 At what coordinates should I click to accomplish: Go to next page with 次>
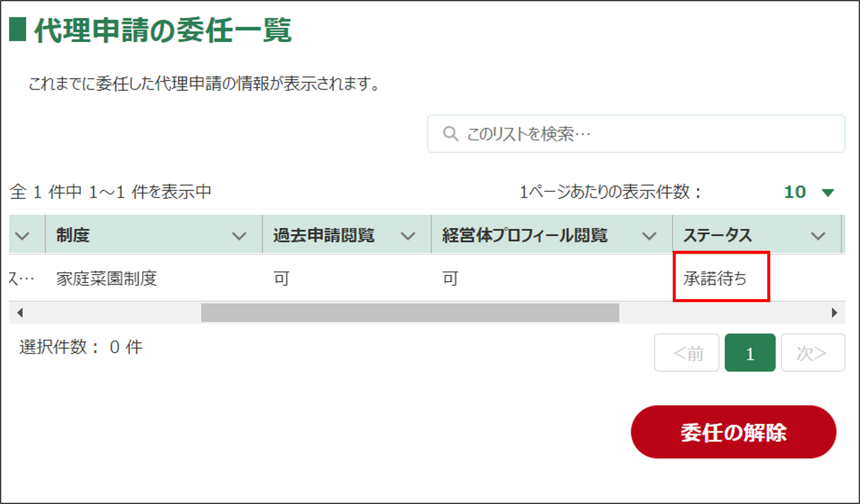pos(813,353)
